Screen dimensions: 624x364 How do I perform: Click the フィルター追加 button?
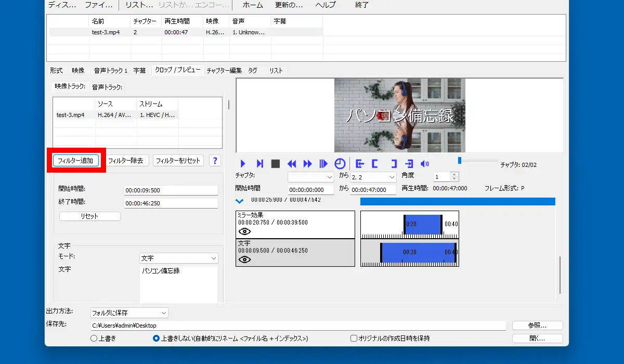point(76,161)
